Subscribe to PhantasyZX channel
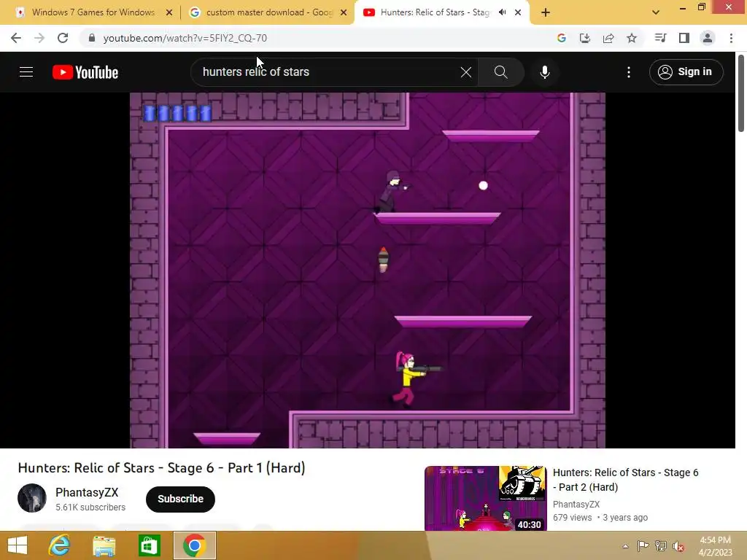This screenshot has height=560, width=747. pos(180,499)
